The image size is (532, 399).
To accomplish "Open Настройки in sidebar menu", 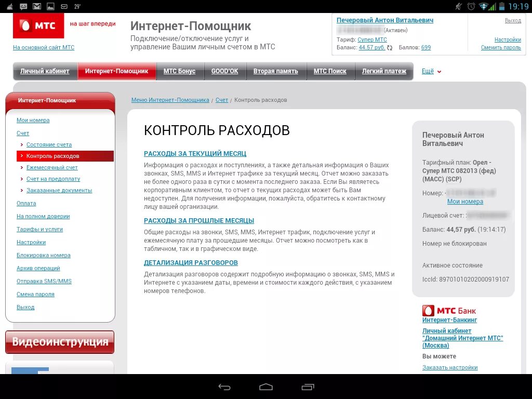I will pos(31,242).
